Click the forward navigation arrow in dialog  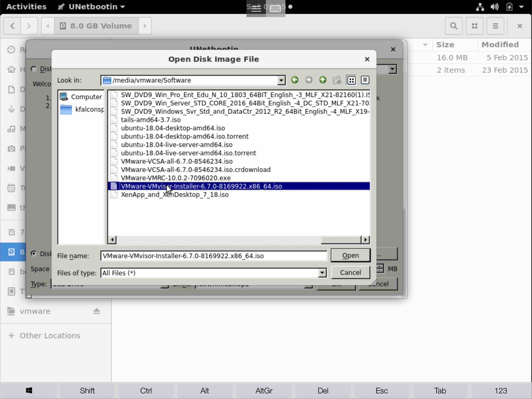tap(309, 80)
